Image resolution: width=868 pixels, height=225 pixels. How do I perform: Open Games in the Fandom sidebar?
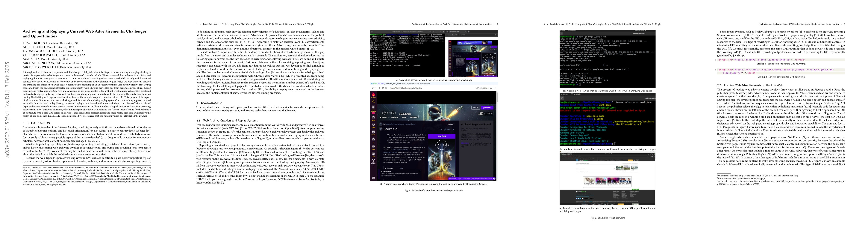[x=373, y=118]
